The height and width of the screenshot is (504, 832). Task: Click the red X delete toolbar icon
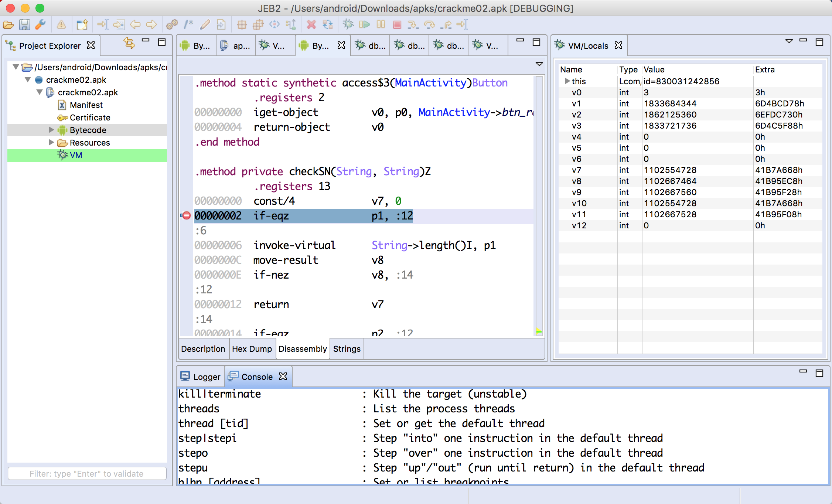pos(311,25)
